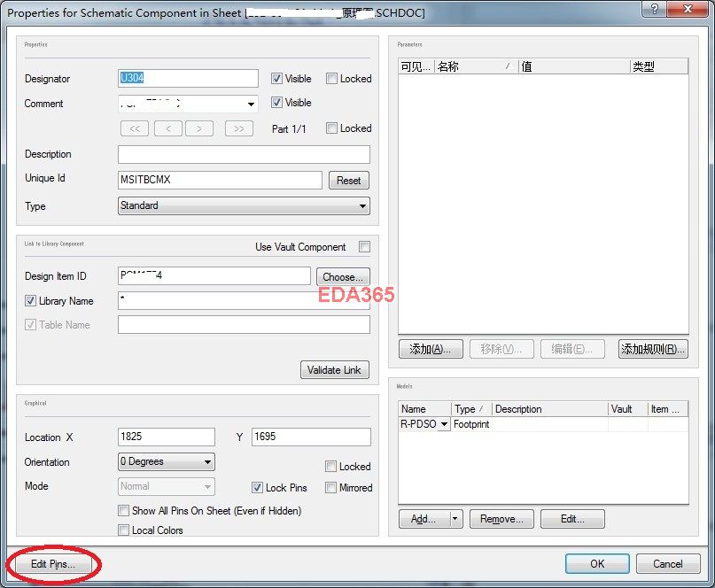
Task: Click 添加(A)... to add parameter
Action: (x=431, y=349)
